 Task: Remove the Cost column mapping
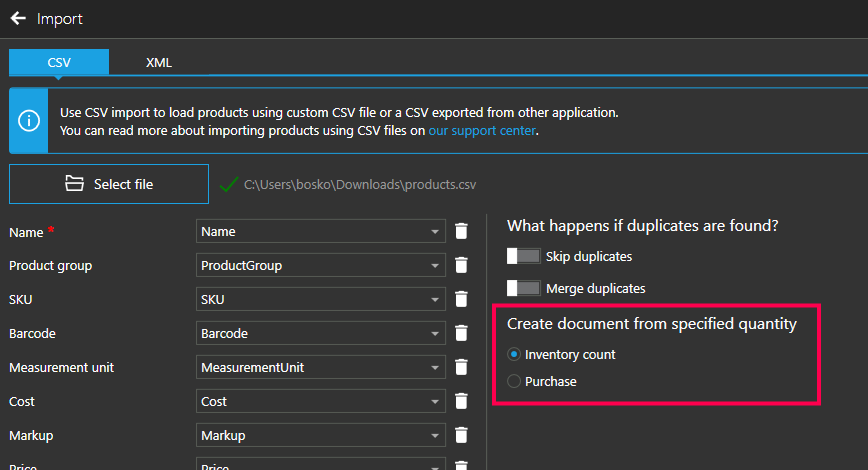pos(461,402)
